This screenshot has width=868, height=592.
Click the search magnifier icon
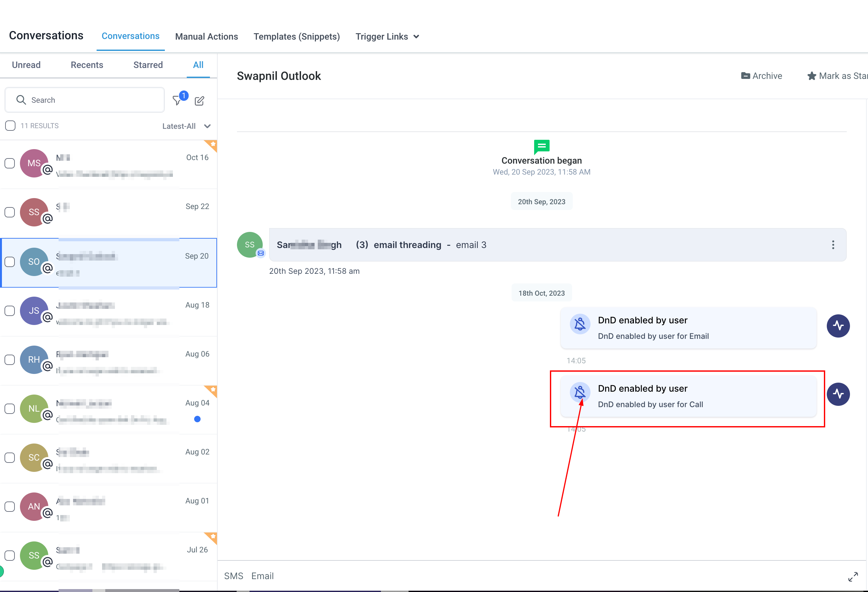[21, 100]
